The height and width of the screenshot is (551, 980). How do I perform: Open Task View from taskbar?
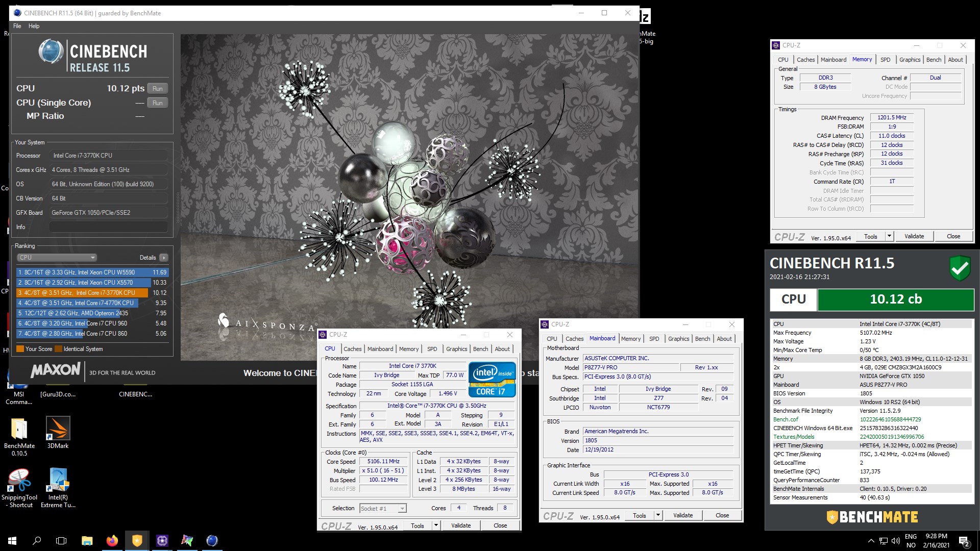[61, 541]
